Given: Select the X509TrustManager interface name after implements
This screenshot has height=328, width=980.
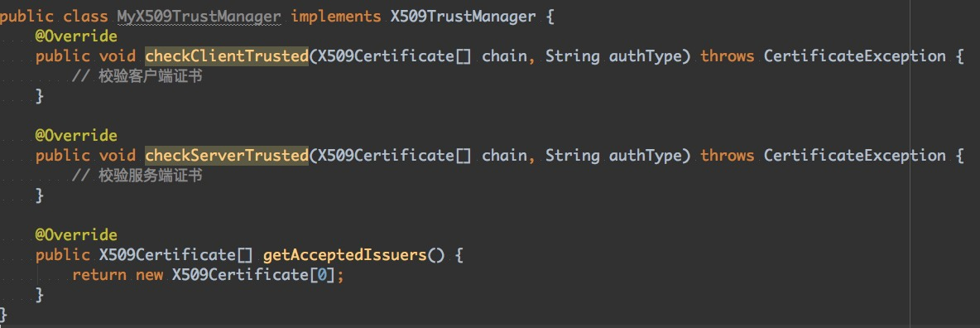Looking at the screenshot, I should pyautogui.click(x=464, y=17).
